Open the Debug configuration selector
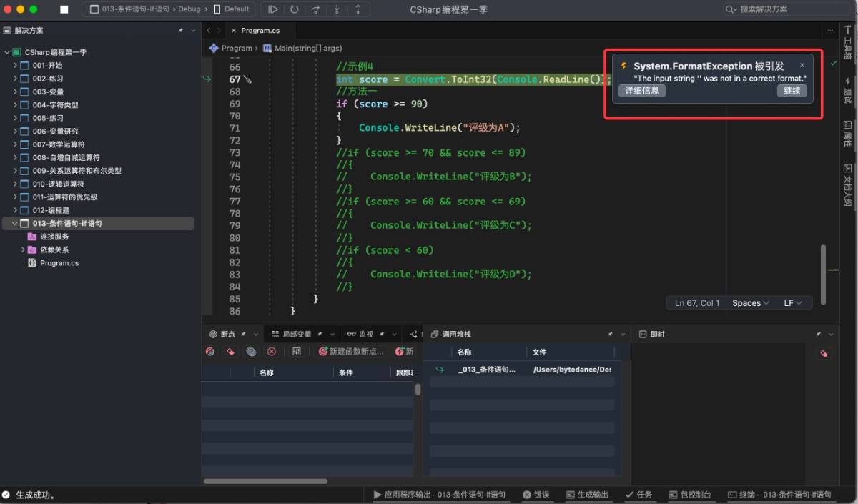 (189, 9)
